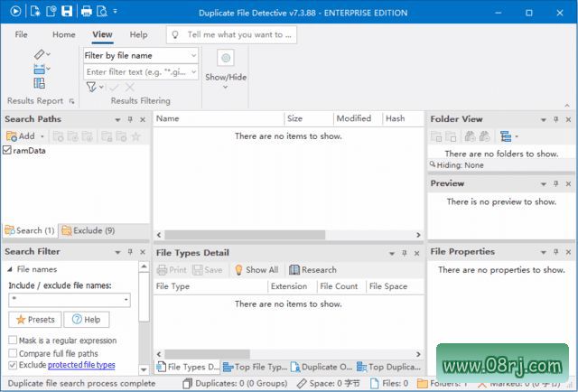Collapse the File names section
Screen dimensions: 578x392
pyautogui.click(x=10, y=269)
